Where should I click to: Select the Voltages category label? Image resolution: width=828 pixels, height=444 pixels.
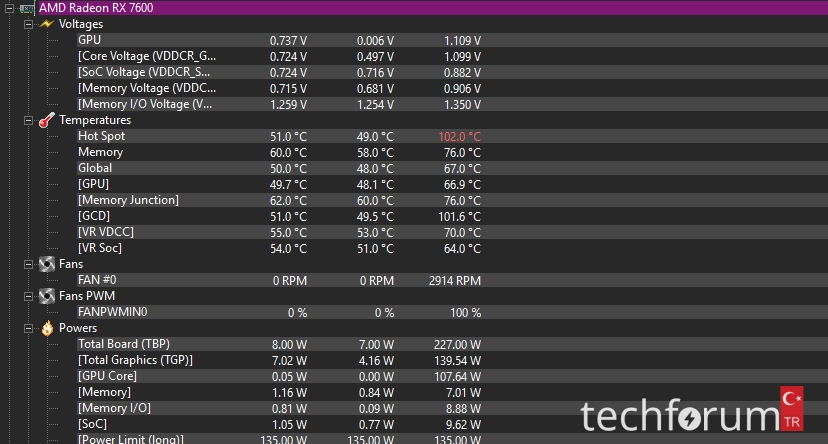tap(81, 24)
